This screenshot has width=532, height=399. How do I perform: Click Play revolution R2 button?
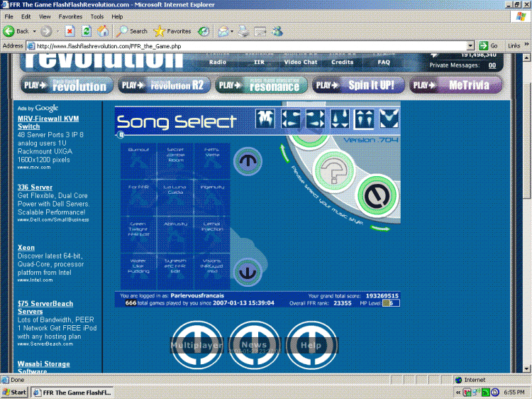point(165,85)
